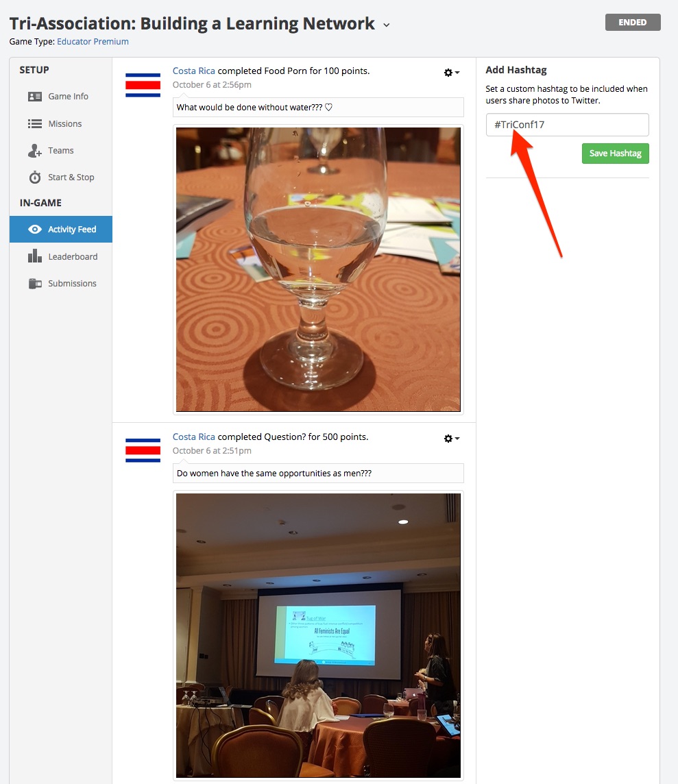
Task: Click the Submissions folder icon
Action: pyautogui.click(x=35, y=284)
